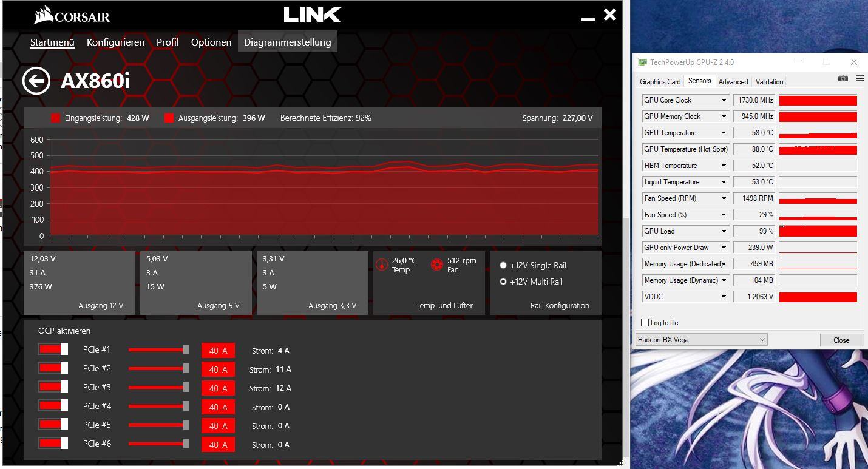Click the 512 rpm fan speed reading

click(462, 261)
